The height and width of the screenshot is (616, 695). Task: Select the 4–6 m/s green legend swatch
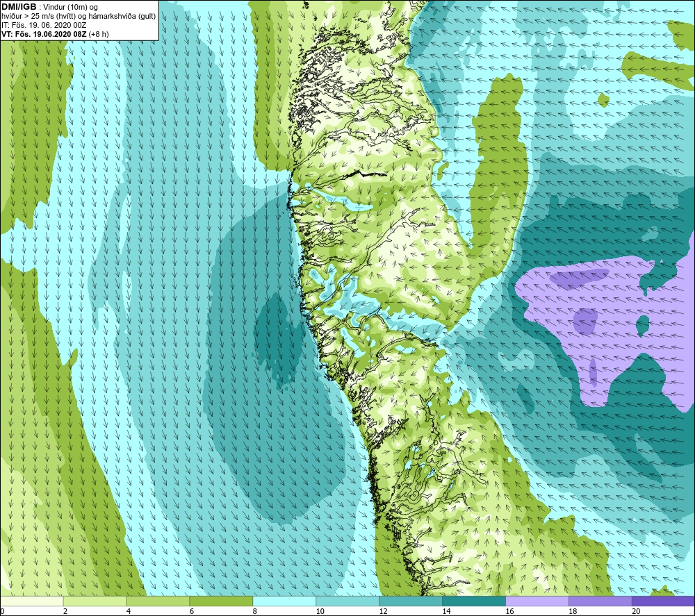pos(158,601)
